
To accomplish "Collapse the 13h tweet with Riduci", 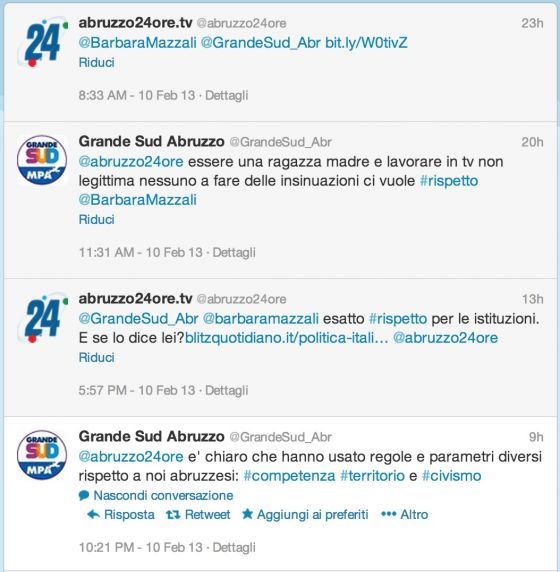I will (x=97, y=357).
